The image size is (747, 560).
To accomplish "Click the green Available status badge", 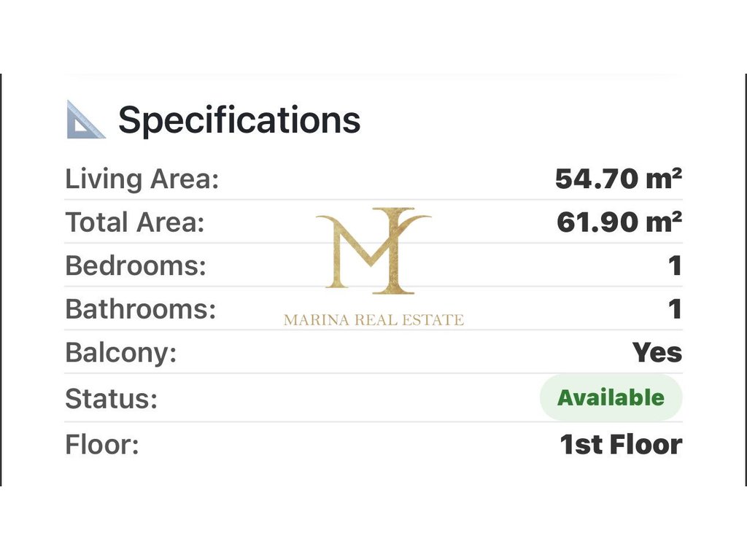I will tap(611, 398).
